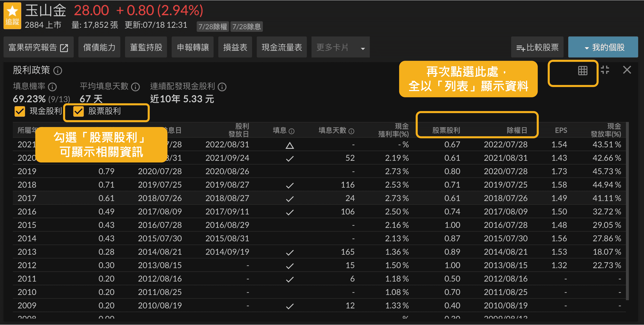Select the 償債能力 card tab
Image resolution: width=644 pixels, height=325 pixels.
tap(99, 47)
